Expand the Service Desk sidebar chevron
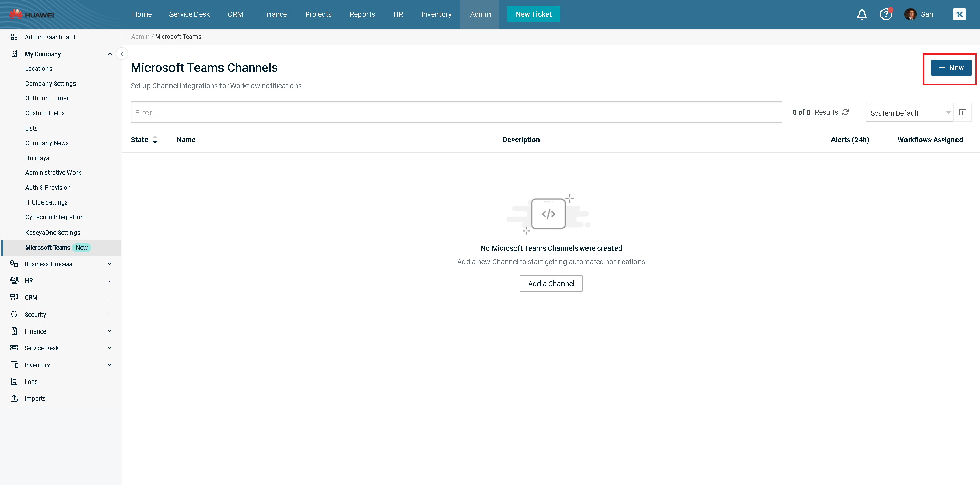This screenshot has width=980, height=485. [110, 348]
